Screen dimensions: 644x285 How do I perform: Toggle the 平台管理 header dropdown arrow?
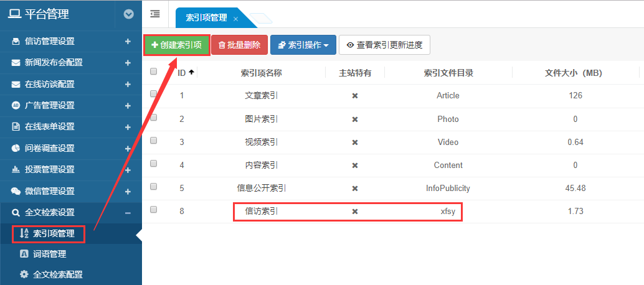coord(129,14)
